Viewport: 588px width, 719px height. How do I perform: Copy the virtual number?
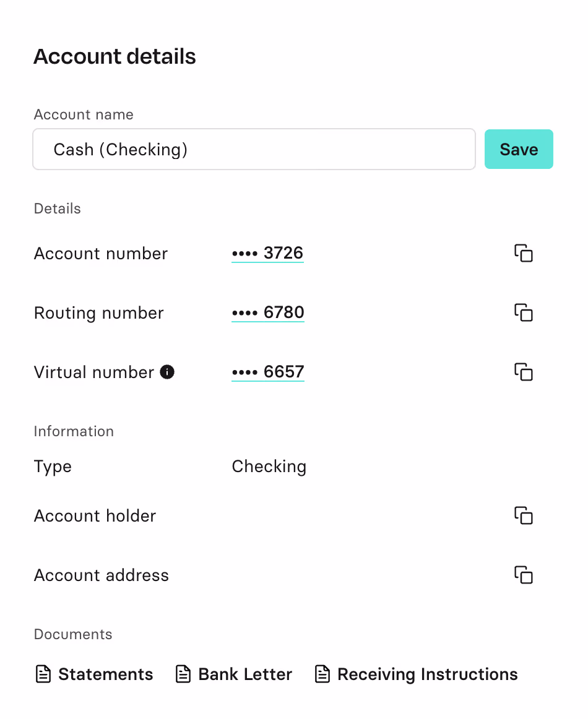click(523, 372)
